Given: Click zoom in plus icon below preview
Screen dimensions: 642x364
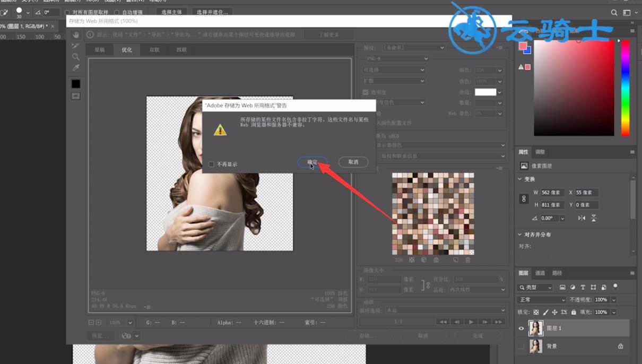Looking at the screenshot, I should click(x=98, y=323).
